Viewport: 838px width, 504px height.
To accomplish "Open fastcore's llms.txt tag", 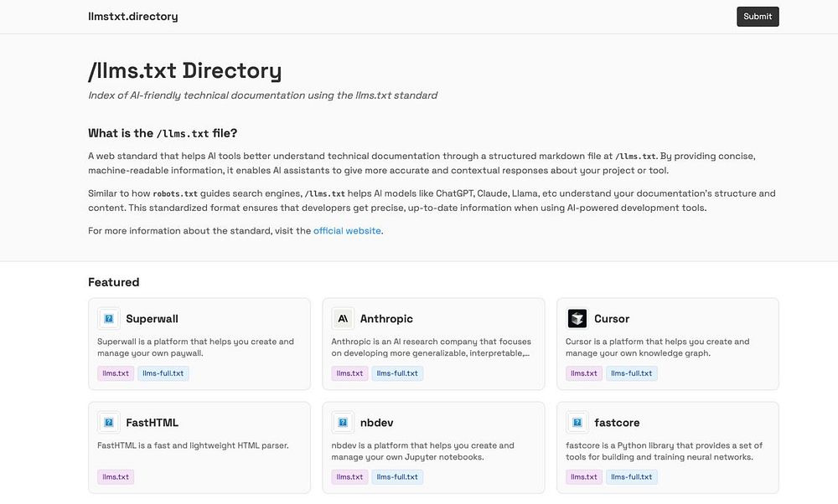I will coord(584,477).
